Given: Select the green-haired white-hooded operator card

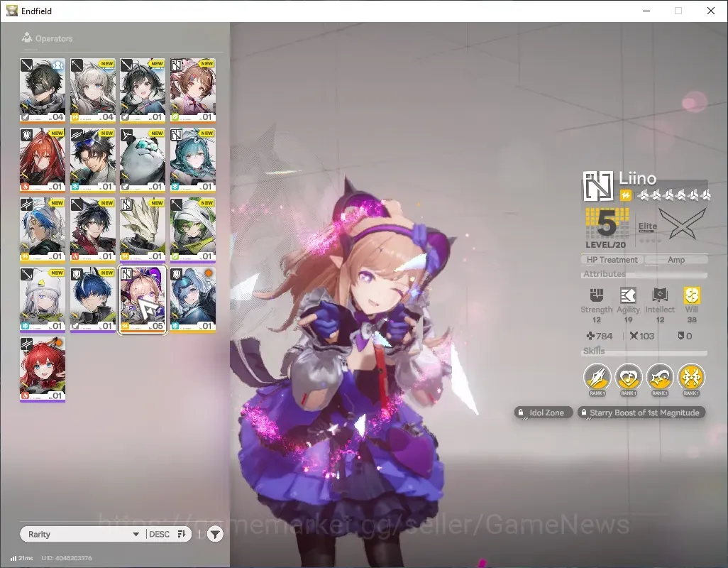Looking at the screenshot, I should (193, 229).
